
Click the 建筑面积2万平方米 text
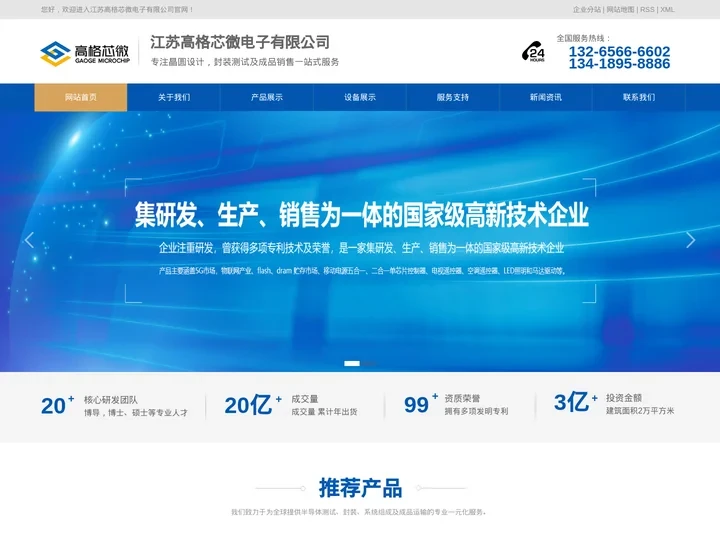[x=640, y=411]
